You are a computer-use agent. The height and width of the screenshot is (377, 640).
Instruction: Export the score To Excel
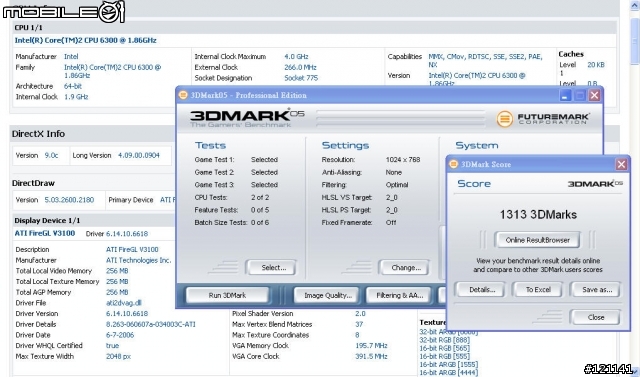(537, 290)
